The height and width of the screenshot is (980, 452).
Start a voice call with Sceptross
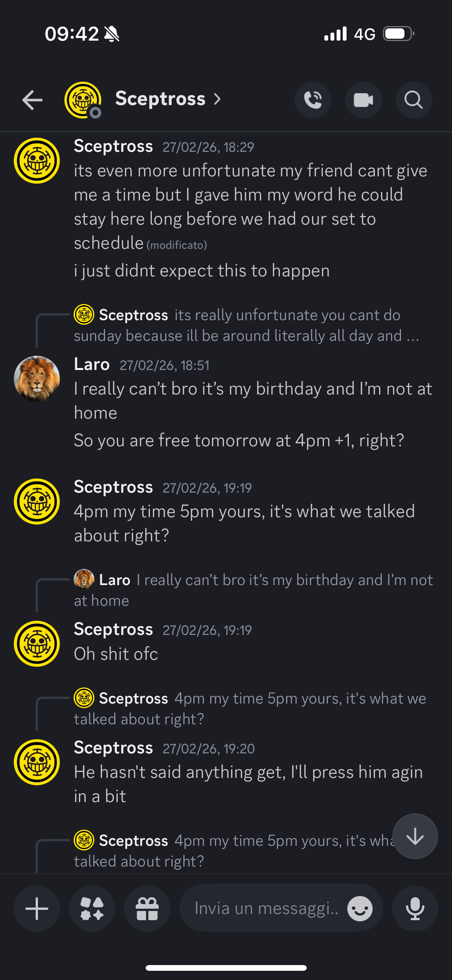(x=313, y=100)
